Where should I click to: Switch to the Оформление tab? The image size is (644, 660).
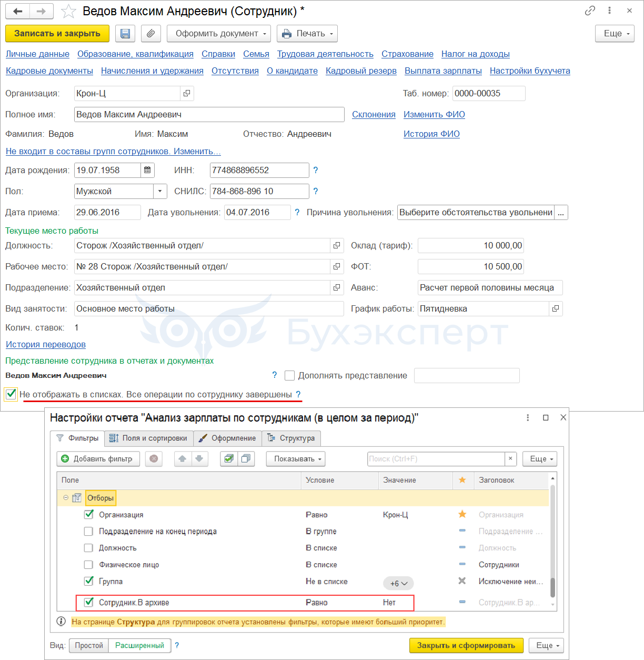point(227,438)
